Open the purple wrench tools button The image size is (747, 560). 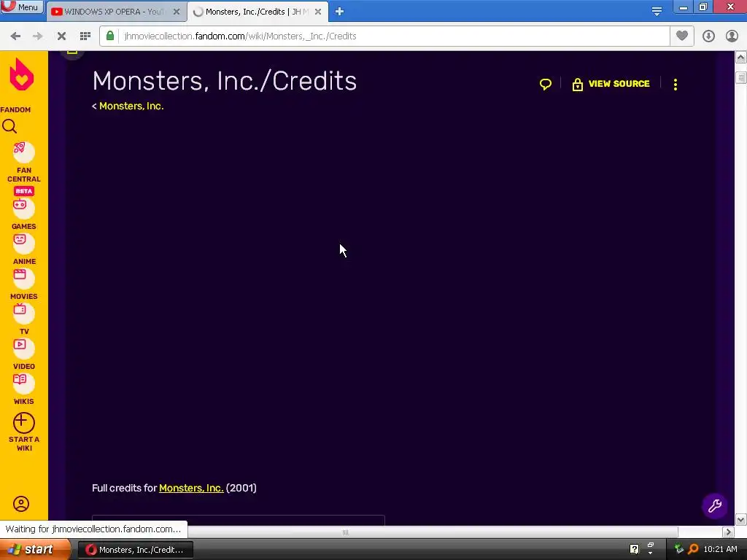point(714,506)
